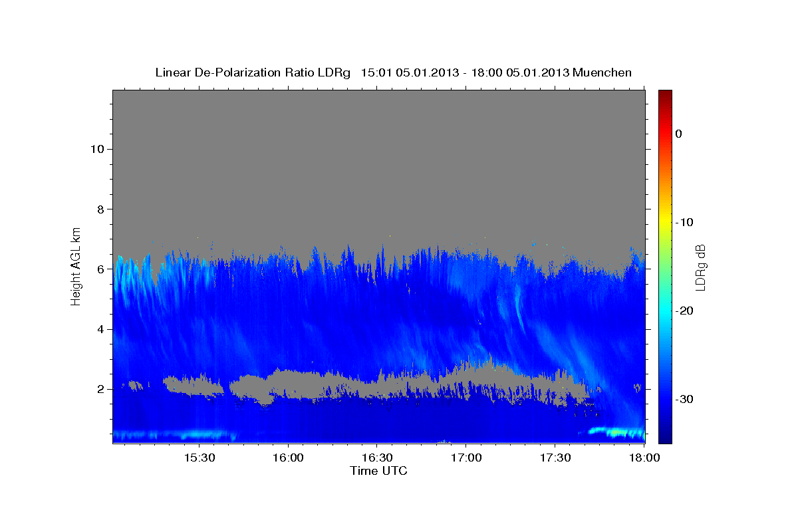
Task: Click the 'Time UTC' axis label
Action: tap(378, 471)
